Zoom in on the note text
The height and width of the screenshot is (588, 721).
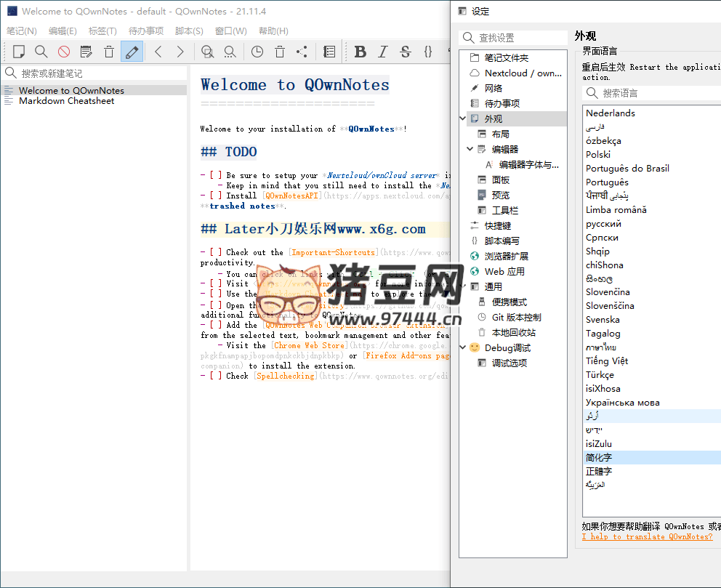coord(207,52)
